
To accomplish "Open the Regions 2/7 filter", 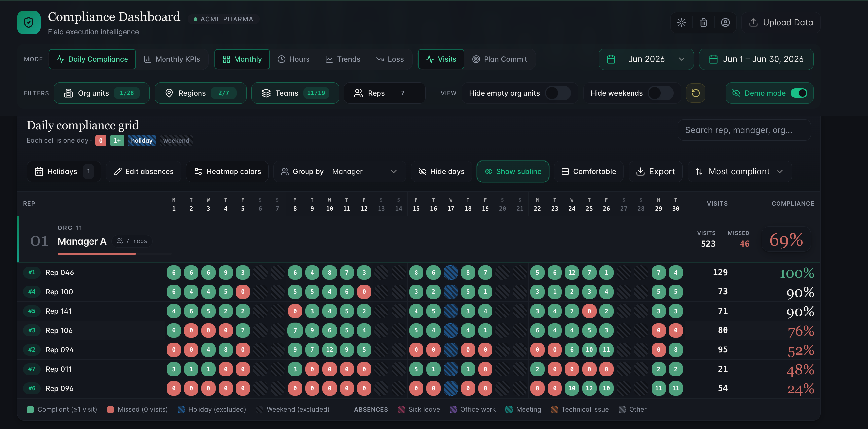I will (200, 93).
